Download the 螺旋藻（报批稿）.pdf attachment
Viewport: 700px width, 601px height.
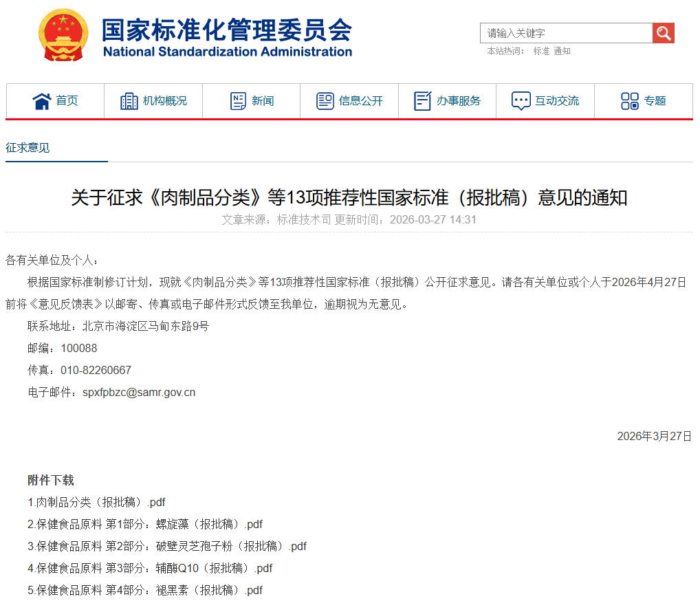(x=145, y=524)
